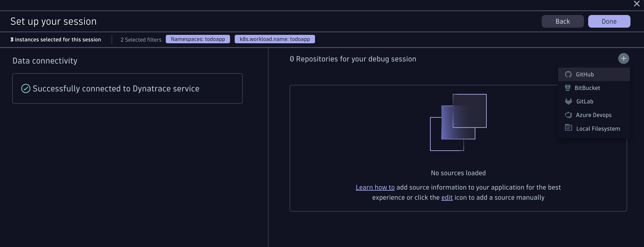Select Azure Devops menu entry
644x247 pixels.
(x=593, y=115)
